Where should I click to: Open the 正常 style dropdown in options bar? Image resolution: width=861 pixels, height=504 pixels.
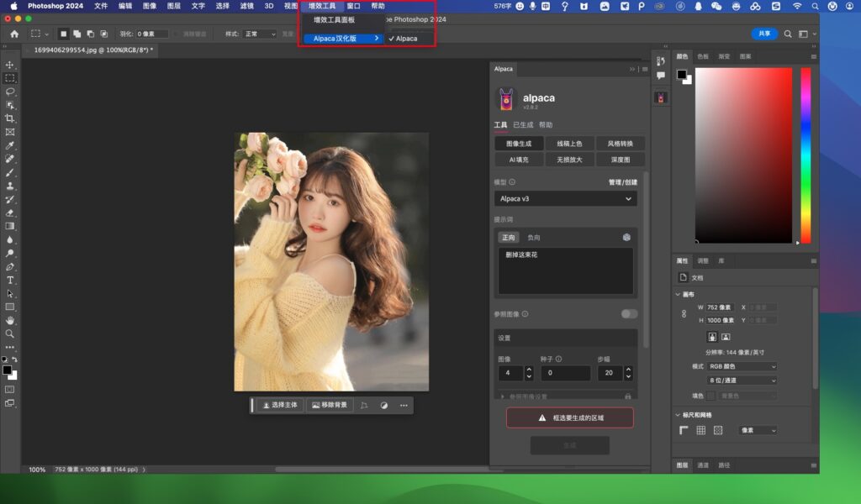coord(261,34)
